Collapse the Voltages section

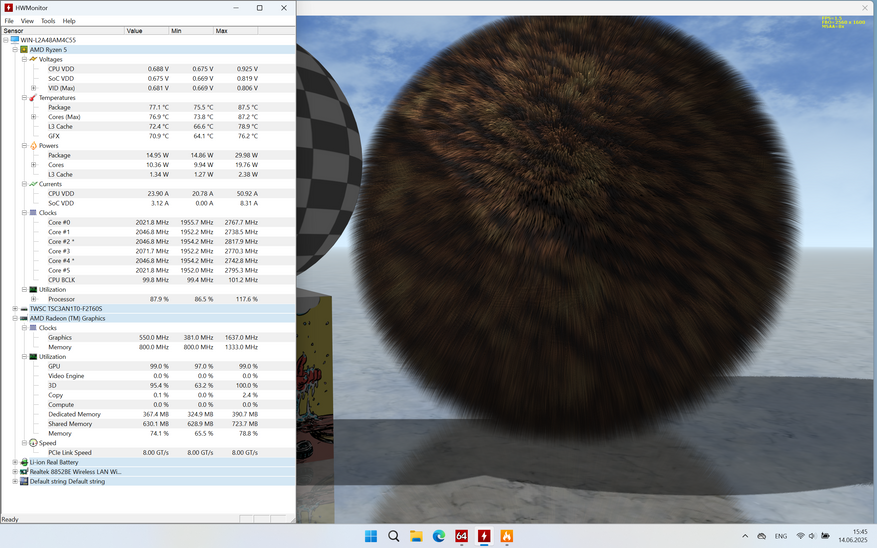point(24,59)
